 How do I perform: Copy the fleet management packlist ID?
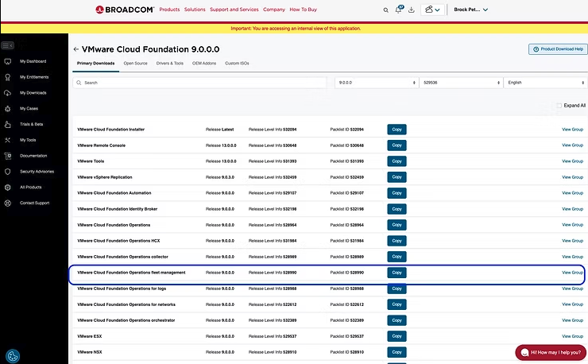click(397, 273)
